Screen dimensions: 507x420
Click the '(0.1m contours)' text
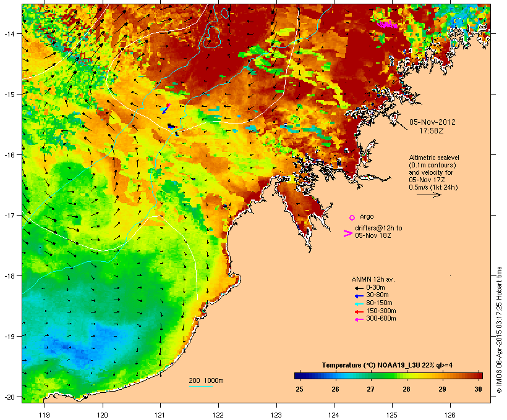pos(432,165)
